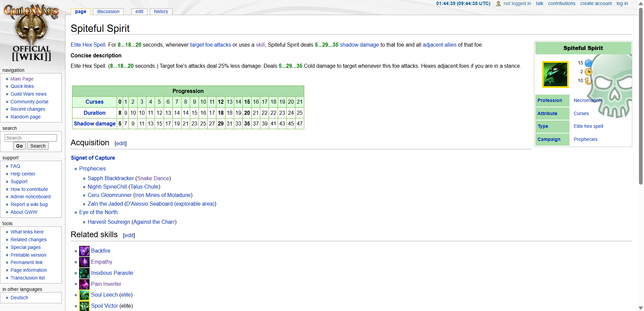Open the Signet of Capture link
The height and width of the screenshot is (311, 644).
tap(93, 158)
